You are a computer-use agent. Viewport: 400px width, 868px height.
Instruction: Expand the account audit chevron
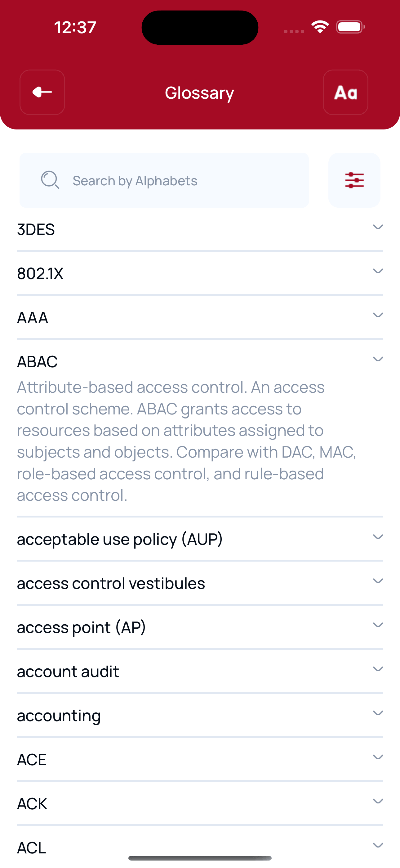coord(378,669)
